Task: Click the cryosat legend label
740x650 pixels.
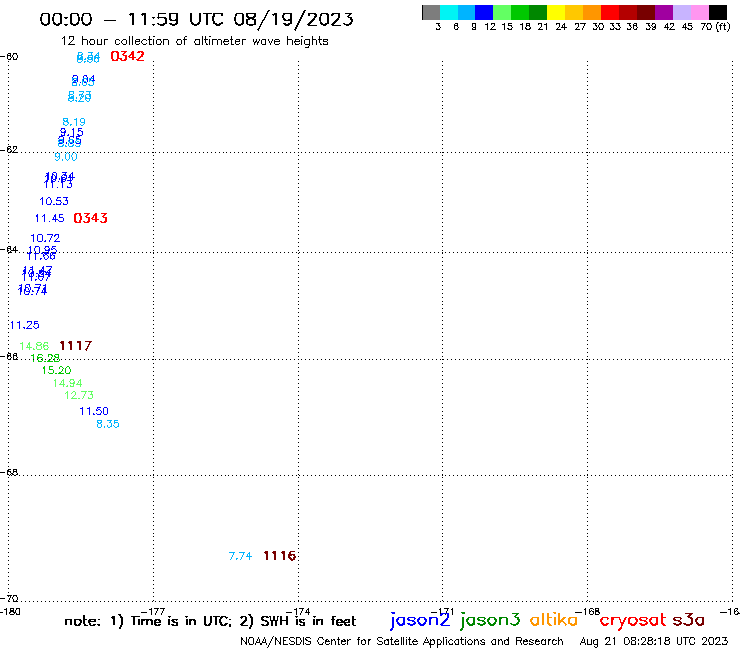Action: [633, 620]
